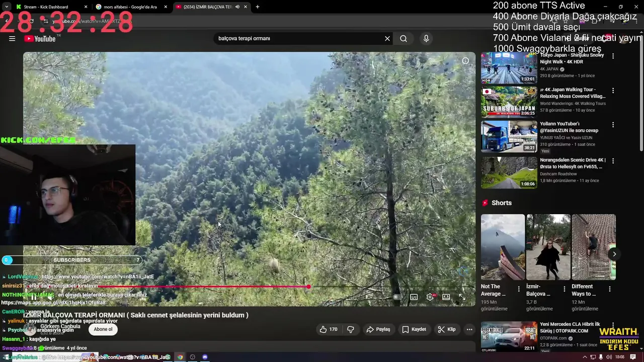Open more actions ellipsis under video
The height and width of the screenshot is (362, 644).
click(x=469, y=329)
